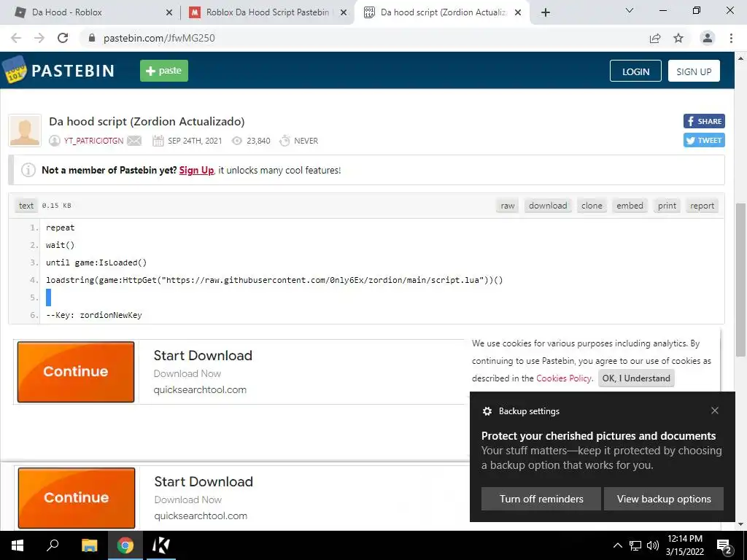
Task: Open the Windows Start menu
Action: 18,545
